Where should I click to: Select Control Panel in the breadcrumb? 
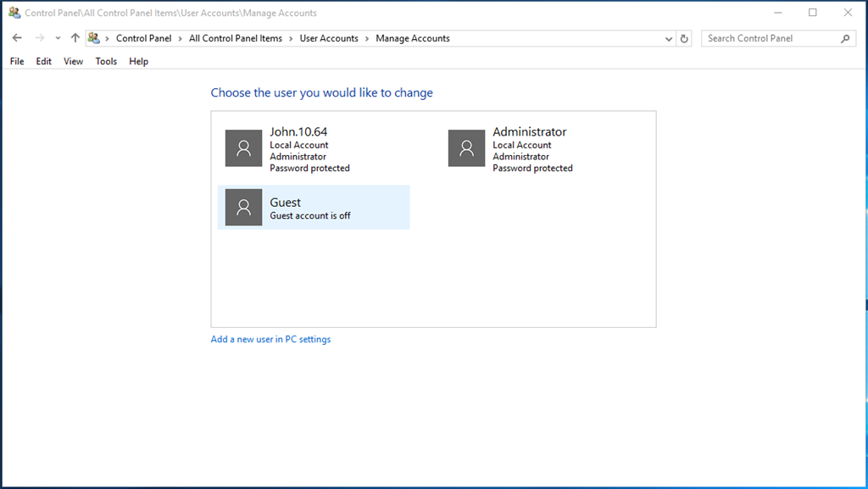pyautogui.click(x=144, y=38)
